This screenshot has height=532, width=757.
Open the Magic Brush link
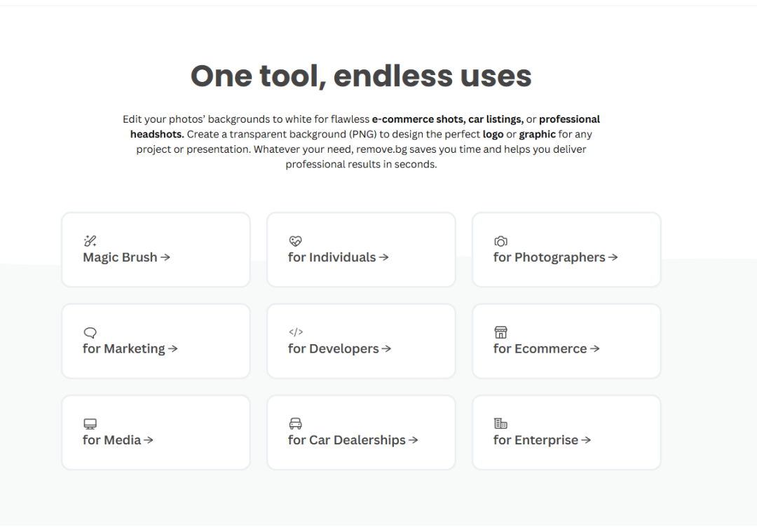point(120,257)
